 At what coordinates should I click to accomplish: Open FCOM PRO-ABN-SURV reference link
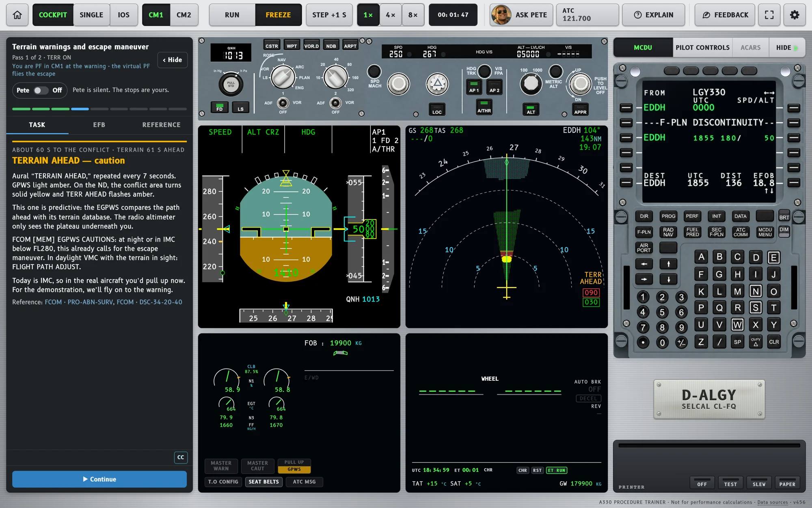[79, 302]
